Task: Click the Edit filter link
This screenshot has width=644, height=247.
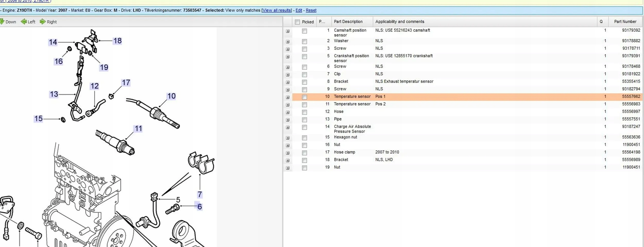Action: (299, 10)
